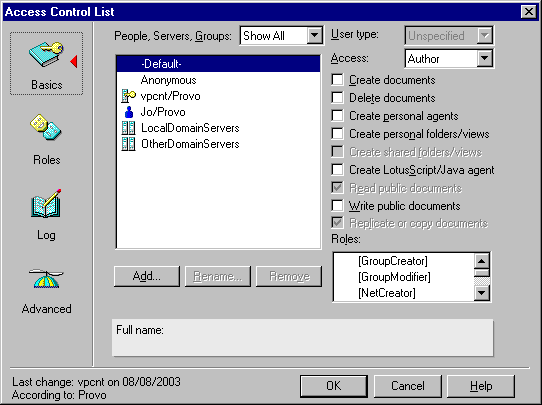Select the Anonymous entry
The height and width of the screenshot is (405, 542).
(218, 80)
